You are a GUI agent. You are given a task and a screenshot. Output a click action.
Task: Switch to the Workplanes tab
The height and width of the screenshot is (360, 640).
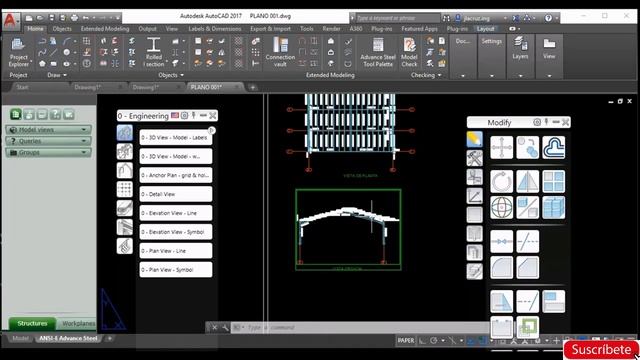[x=78, y=324]
